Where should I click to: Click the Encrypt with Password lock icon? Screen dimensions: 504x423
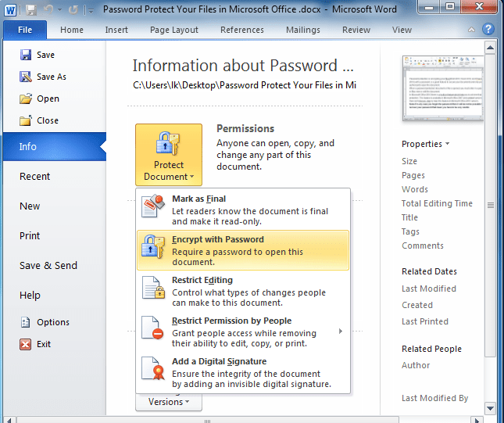point(153,246)
